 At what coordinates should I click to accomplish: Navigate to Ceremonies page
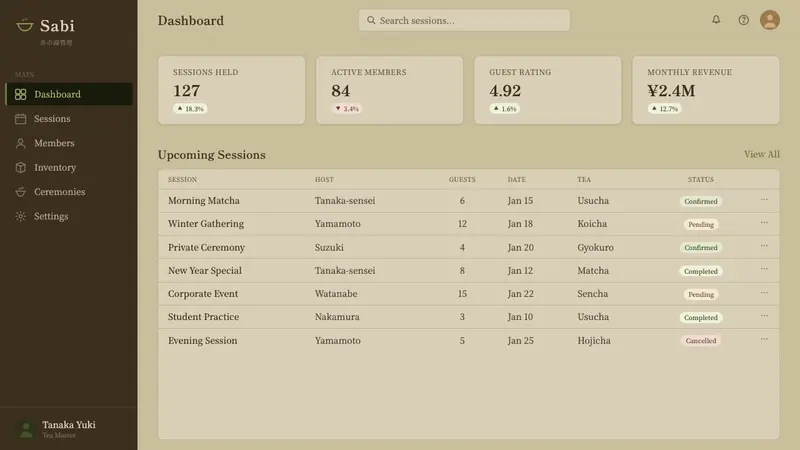pyautogui.click(x=69, y=192)
